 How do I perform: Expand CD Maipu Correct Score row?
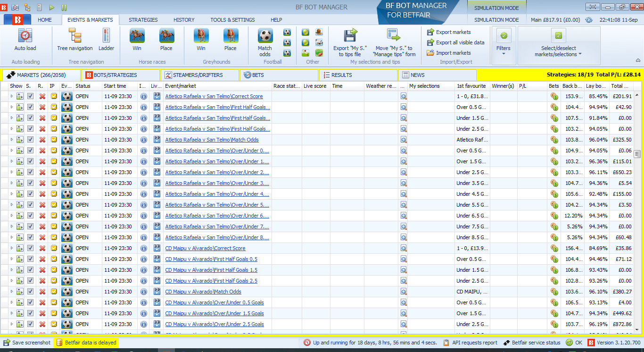point(12,248)
